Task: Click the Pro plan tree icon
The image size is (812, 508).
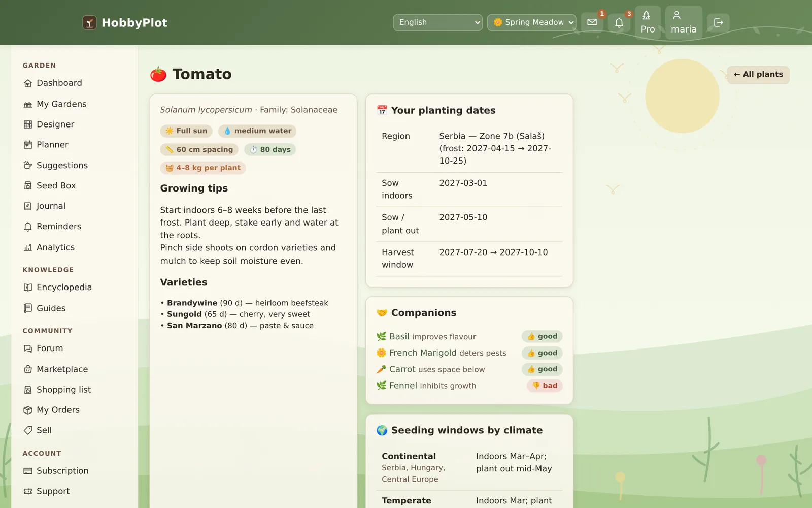Action: tap(648, 22)
